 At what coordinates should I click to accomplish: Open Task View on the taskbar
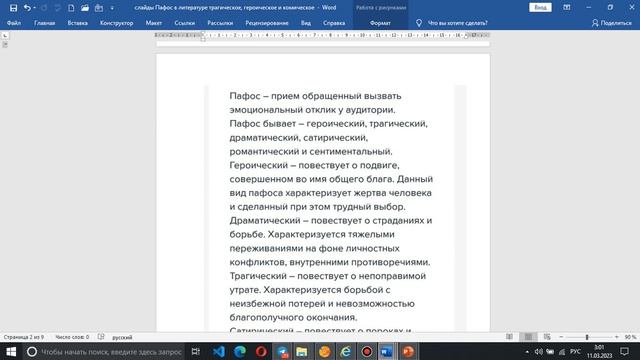(x=196, y=351)
